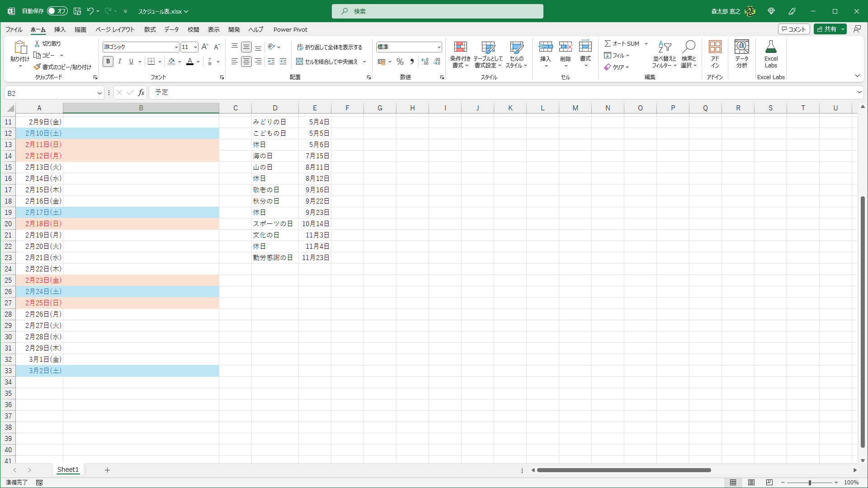Collapse the ribbon with the chevron
This screenshot has height=488, width=868.
click(857, 76)
